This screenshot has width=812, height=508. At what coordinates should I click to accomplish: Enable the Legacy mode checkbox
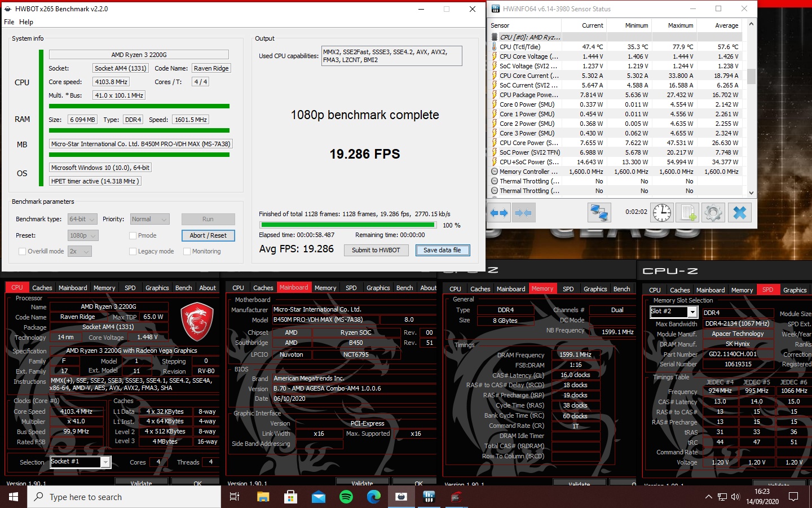click(133, 251)
